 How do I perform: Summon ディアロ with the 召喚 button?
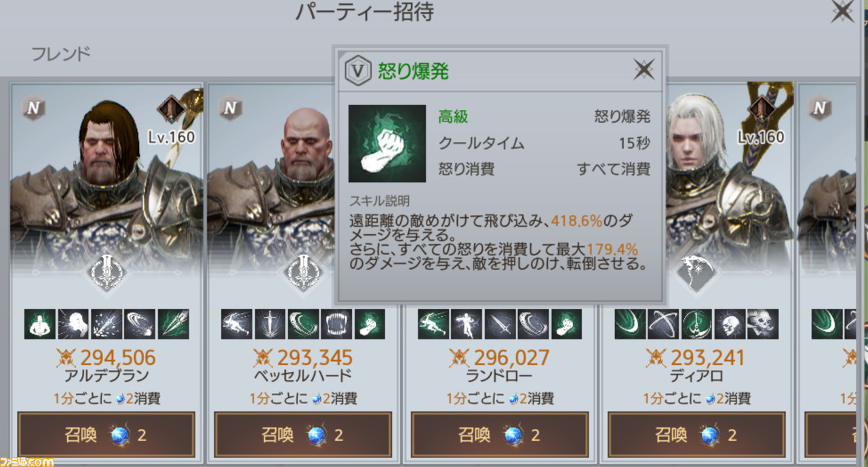click(696, 434)
